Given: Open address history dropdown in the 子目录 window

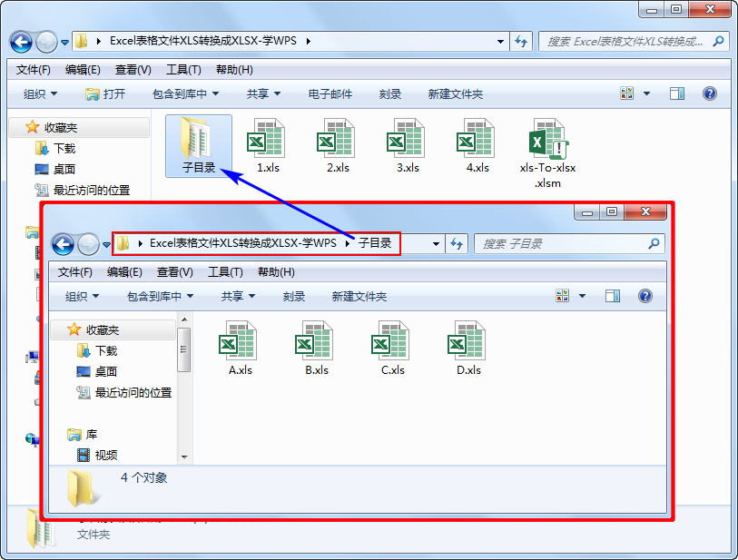Looking at the screenshot, I should (436, 244).
